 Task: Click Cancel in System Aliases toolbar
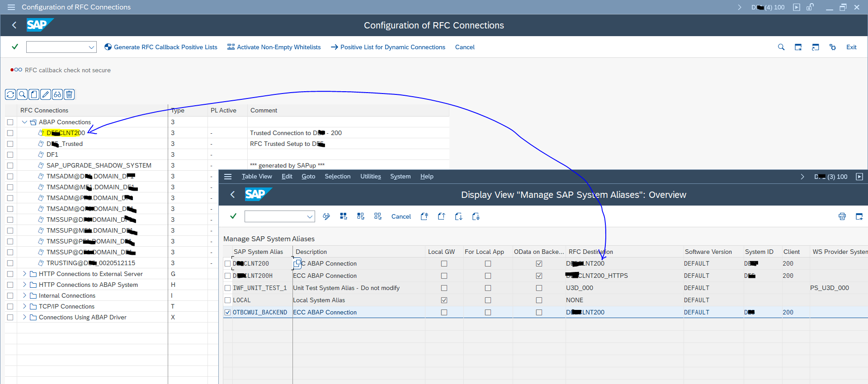pyautogui.click(x=401, y=216)
